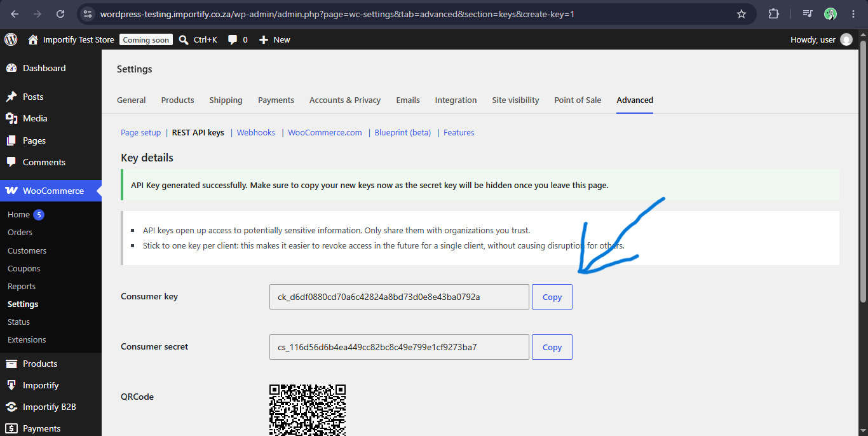Open Customers submenu item
Image resolution: width=868 pixels, height=436 pixels.
pyautogui.click(x=27, y=250)
